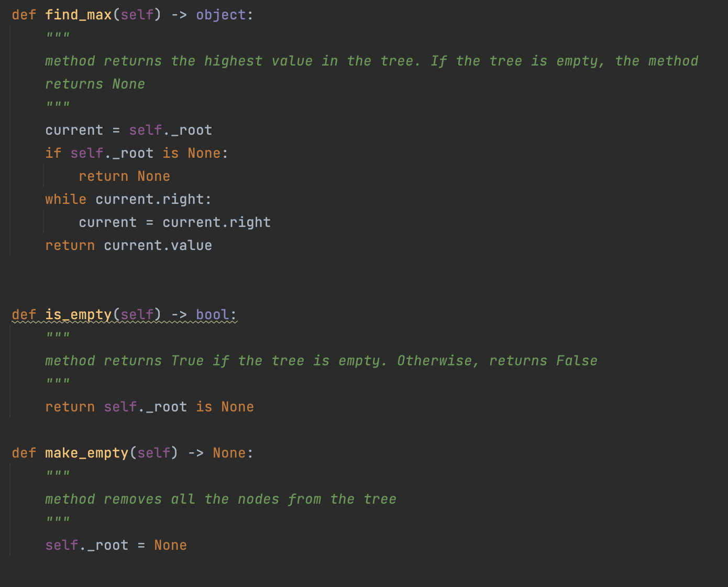
Task: Click the closing triple quotes of find_max docstring
Action: pyautogui.click(x=58, y=103)
